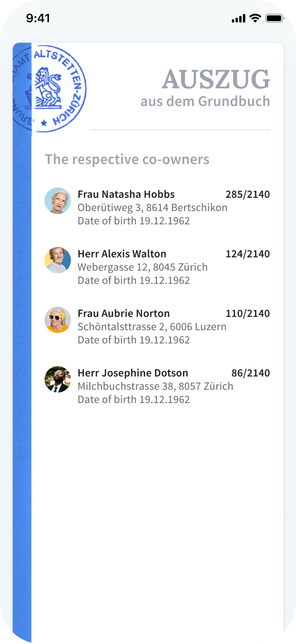The height and width of the screenshot is (644, 296).
Task: Click the AUSZUG document title
Action: point(216,80)
